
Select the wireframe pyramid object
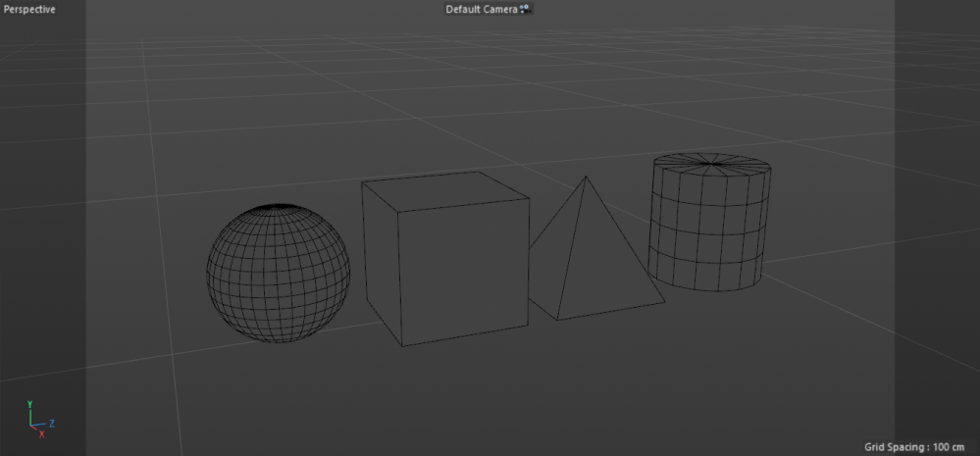point(596,249)
